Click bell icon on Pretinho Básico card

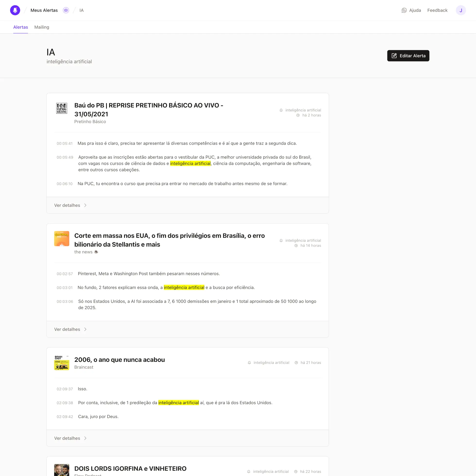tap(281, 110)
